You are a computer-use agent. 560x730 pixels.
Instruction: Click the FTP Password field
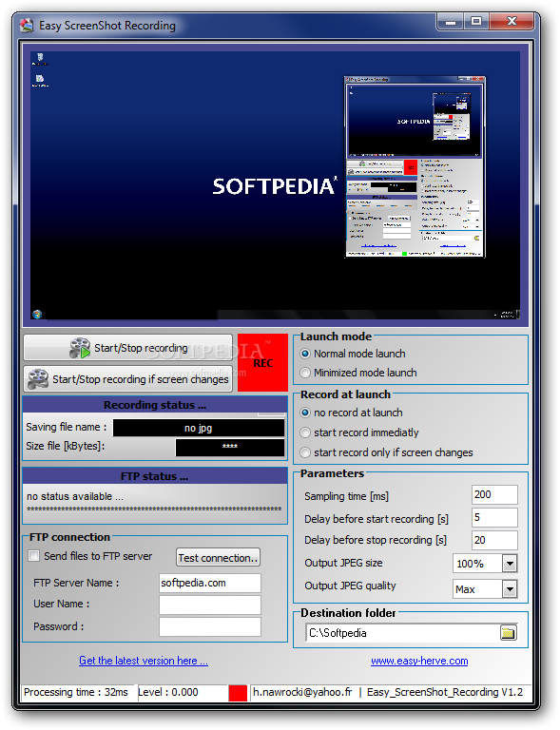tap(210, 626)
